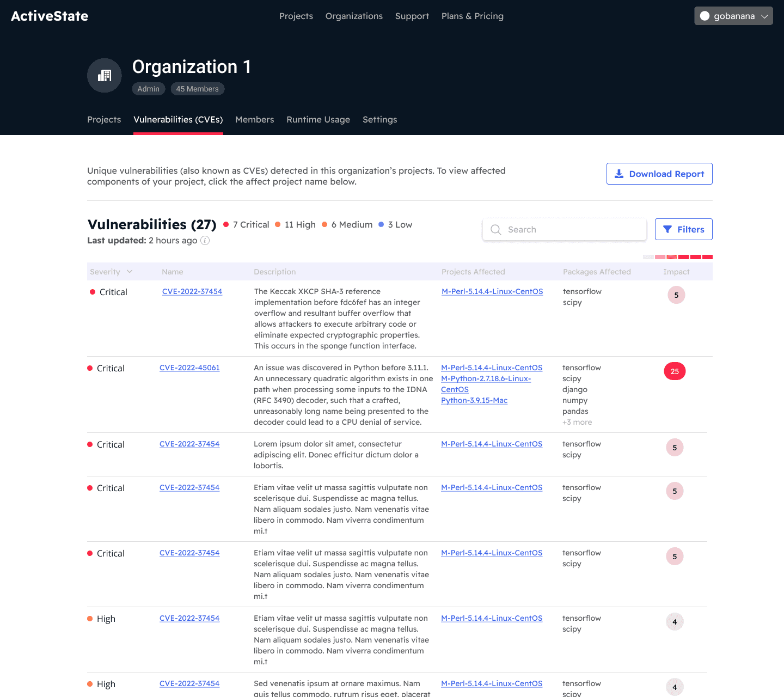Open the Python-3.9.15-Mac project link

click(474, 400)
